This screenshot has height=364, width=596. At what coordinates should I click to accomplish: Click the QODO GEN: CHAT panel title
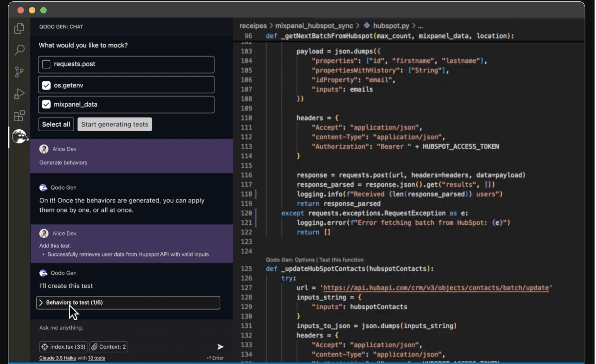(61, 27)
